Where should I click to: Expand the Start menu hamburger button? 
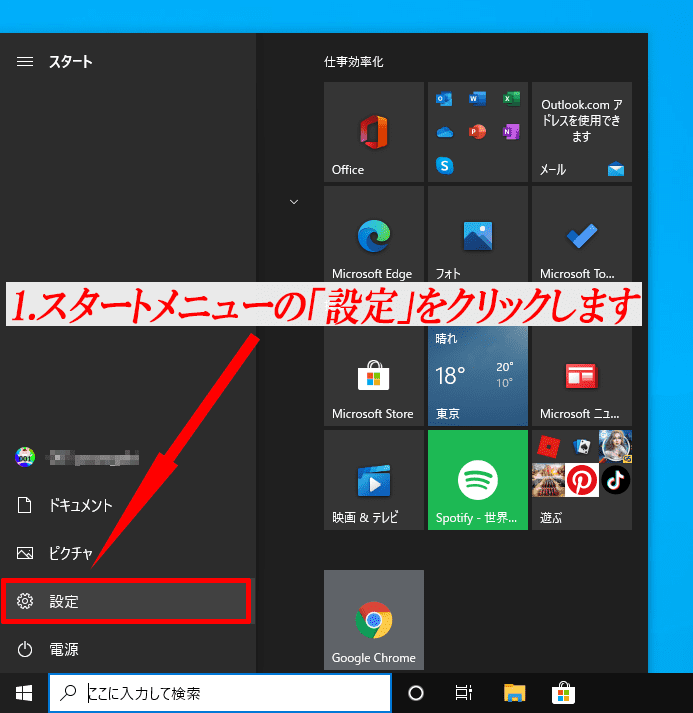coord(25,62)
